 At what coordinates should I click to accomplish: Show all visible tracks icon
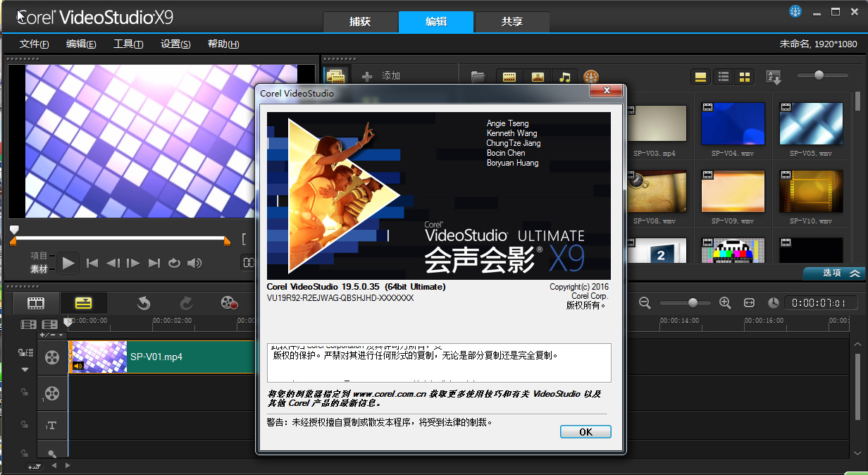(x=29, y=324)
